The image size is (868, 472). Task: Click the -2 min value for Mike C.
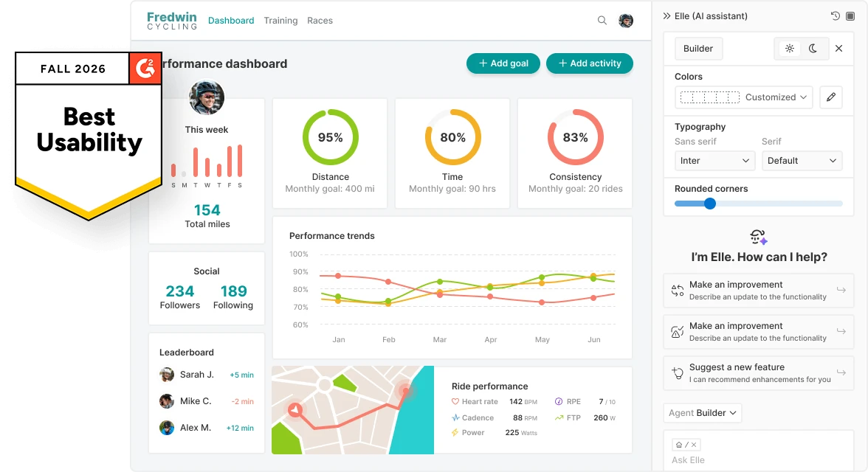pyautogui.click(x=242, y=401)
